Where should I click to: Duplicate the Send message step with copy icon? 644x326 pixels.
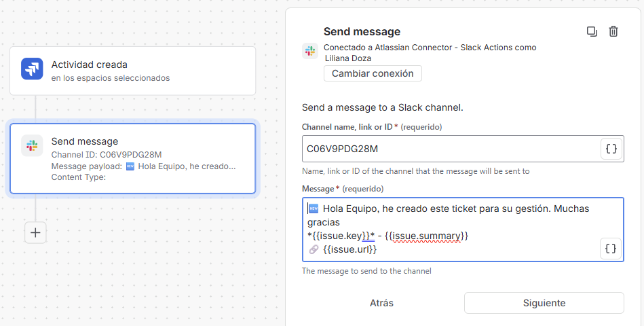[x=592, y=32]
